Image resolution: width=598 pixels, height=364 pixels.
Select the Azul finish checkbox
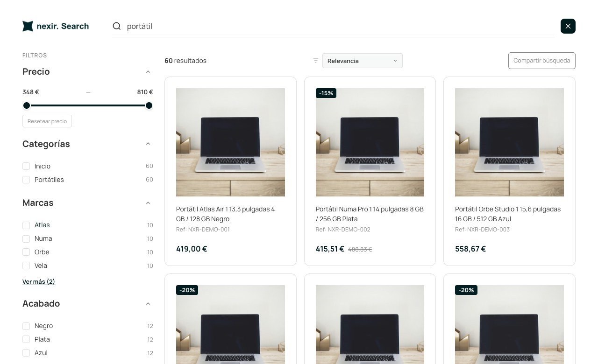(x=26, y=353)
